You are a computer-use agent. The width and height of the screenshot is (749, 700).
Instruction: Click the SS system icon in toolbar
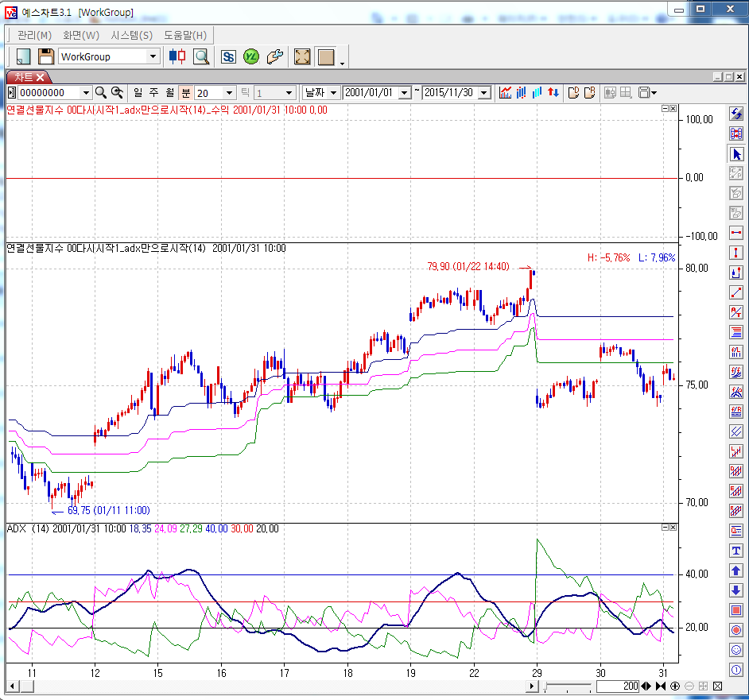pyautogui.click(x=229, y=57)
